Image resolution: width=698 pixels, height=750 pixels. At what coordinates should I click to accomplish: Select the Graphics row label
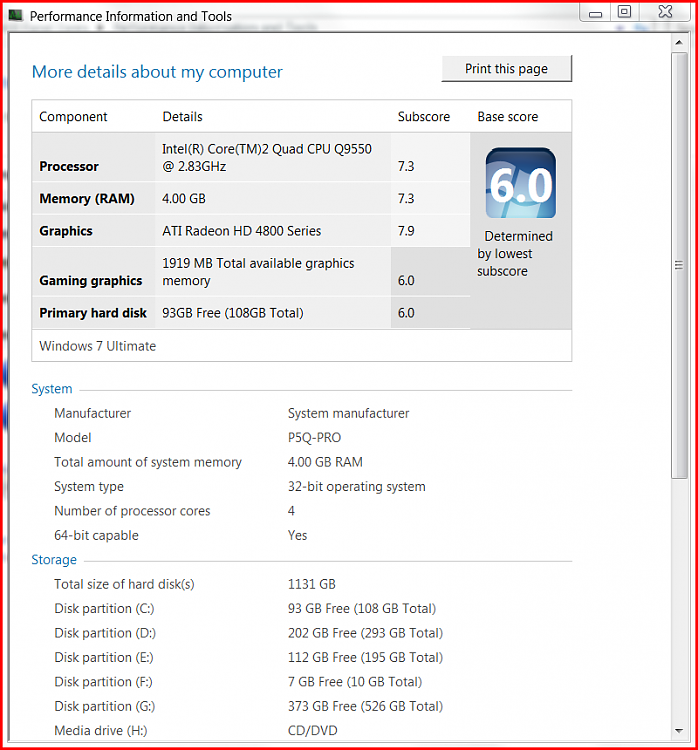tap(66, 231)
